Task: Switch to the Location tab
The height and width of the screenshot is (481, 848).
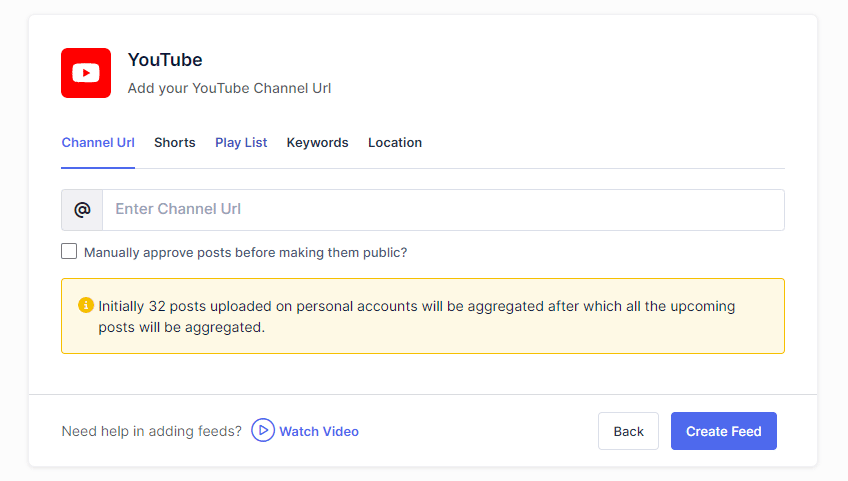Action: (x=395, y=143)
